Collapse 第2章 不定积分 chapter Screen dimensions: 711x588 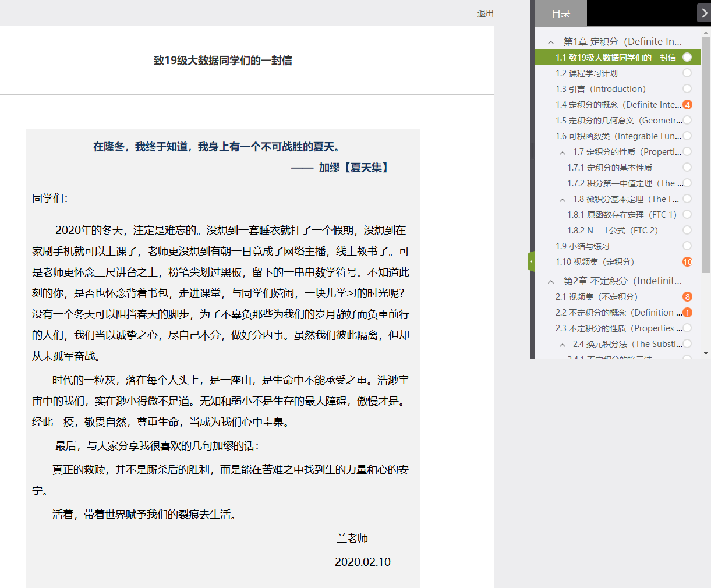(x=551, y=281)
